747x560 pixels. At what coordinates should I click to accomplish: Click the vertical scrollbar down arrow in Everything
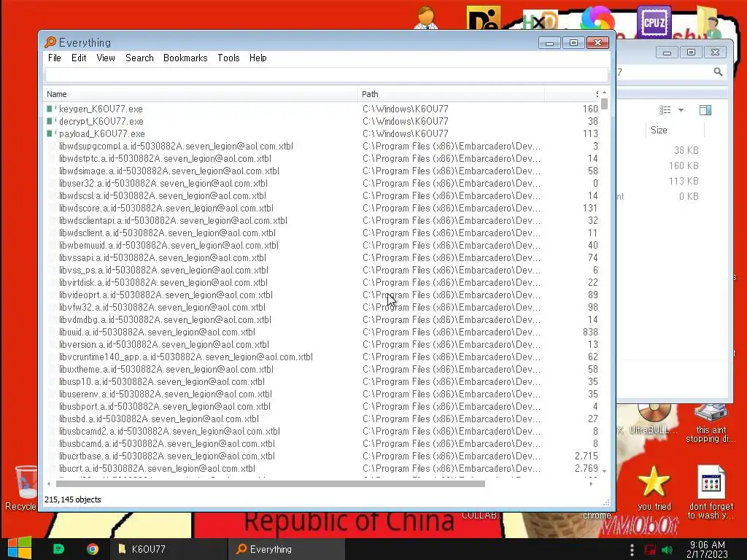pyautogui.click(x=604, y=471)
